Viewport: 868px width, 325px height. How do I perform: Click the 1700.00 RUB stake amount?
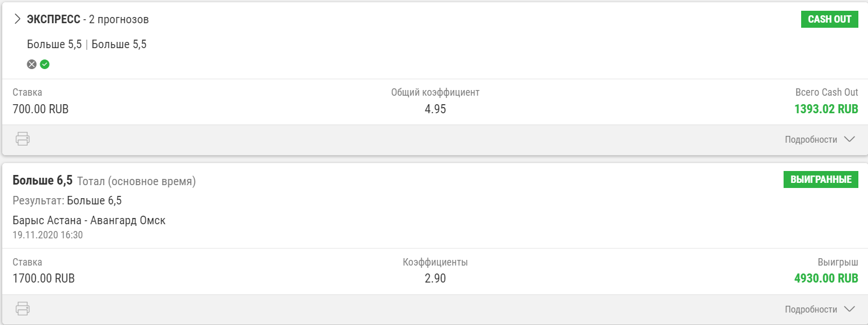[44, 279]
